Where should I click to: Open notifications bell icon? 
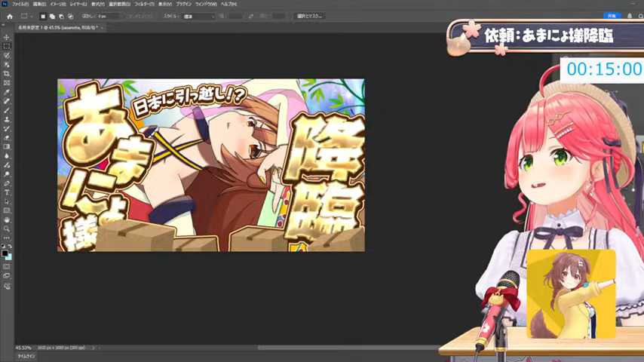pyautogui.click(x=629, y=16)
